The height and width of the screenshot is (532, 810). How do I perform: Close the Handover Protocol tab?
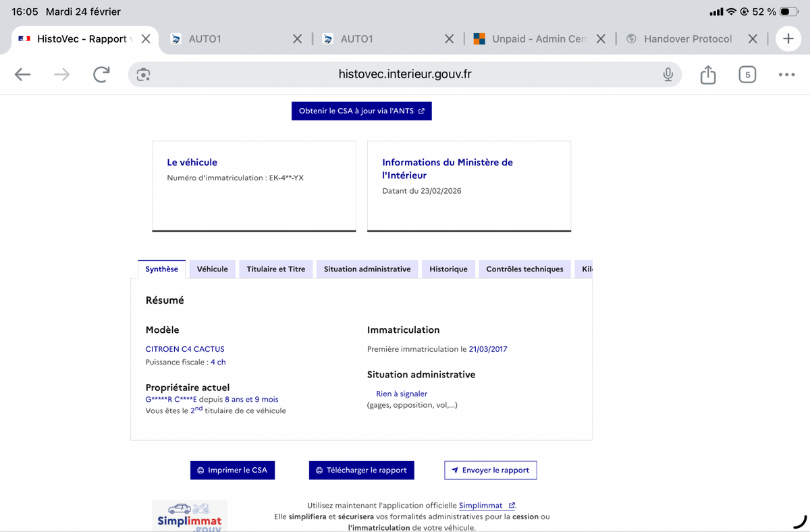[x=753, y=39]
